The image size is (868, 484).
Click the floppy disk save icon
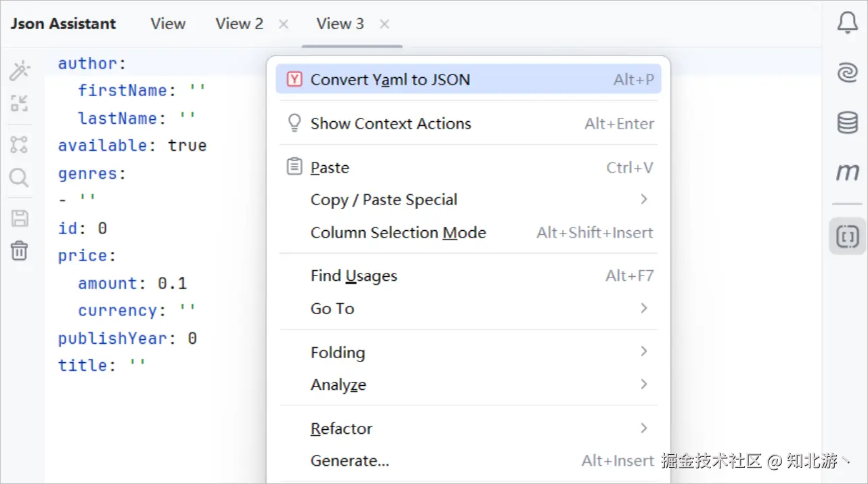(x=20, y=218)
